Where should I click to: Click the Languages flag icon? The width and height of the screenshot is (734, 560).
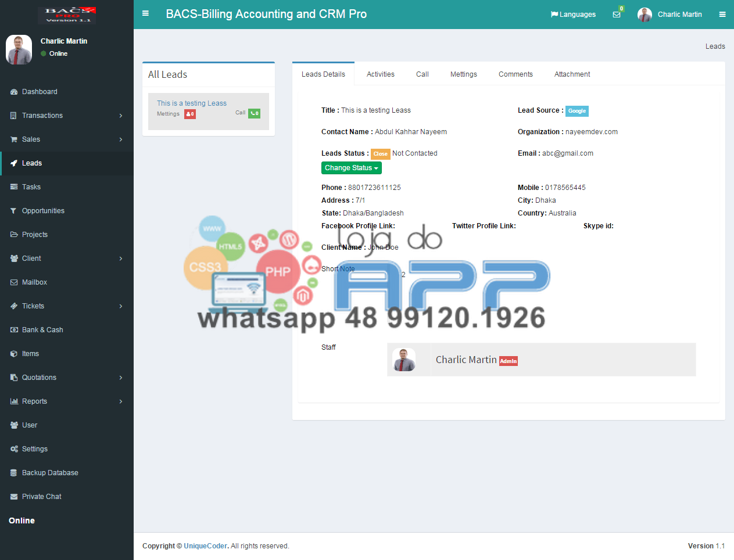[554, 15]
